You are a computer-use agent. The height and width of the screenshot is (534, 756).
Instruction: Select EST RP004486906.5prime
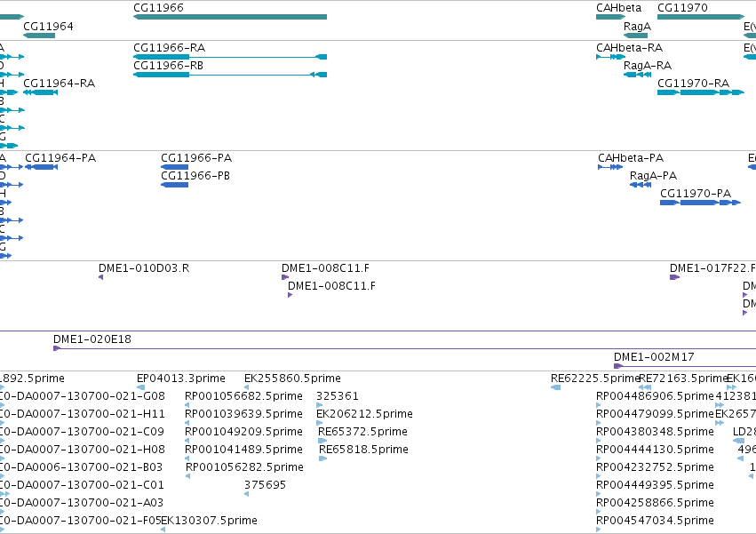tap(599, 405)
